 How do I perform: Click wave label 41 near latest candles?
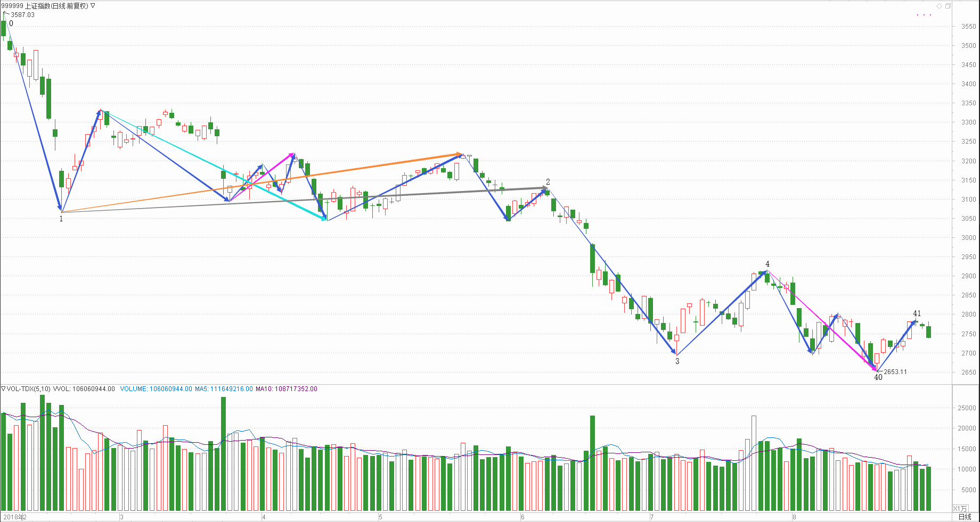tap(917, 313)
